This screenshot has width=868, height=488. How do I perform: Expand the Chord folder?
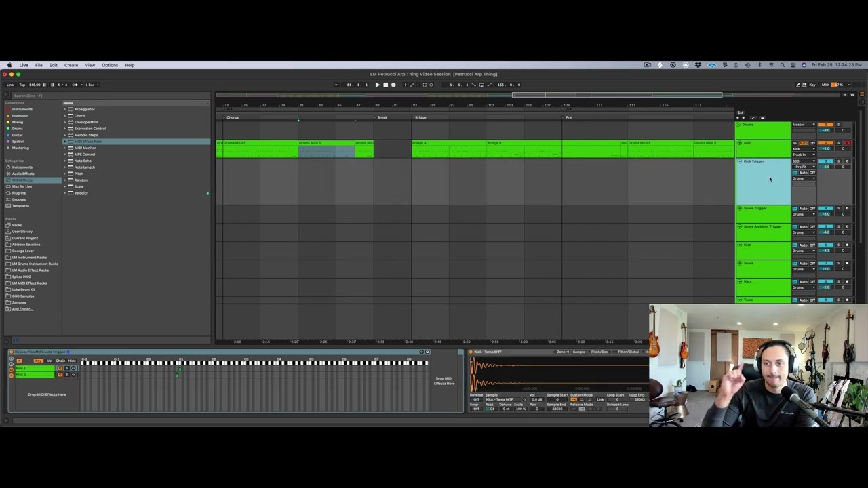65,116
